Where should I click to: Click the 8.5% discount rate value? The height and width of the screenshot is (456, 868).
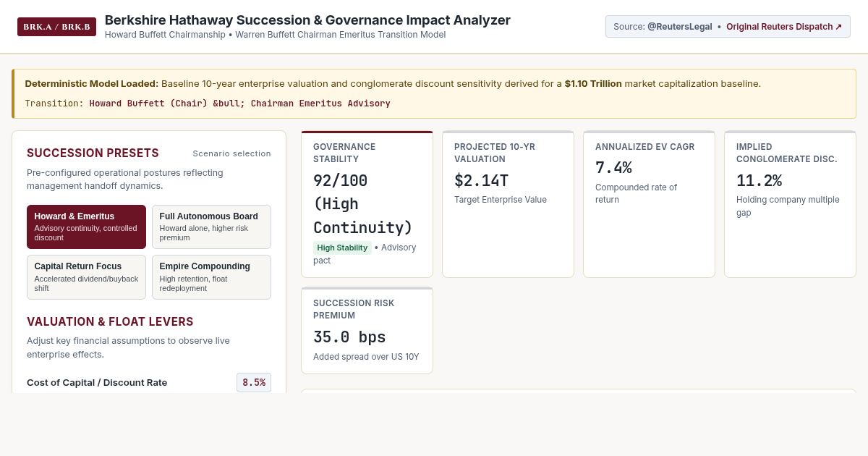click(x=254, y=382)
